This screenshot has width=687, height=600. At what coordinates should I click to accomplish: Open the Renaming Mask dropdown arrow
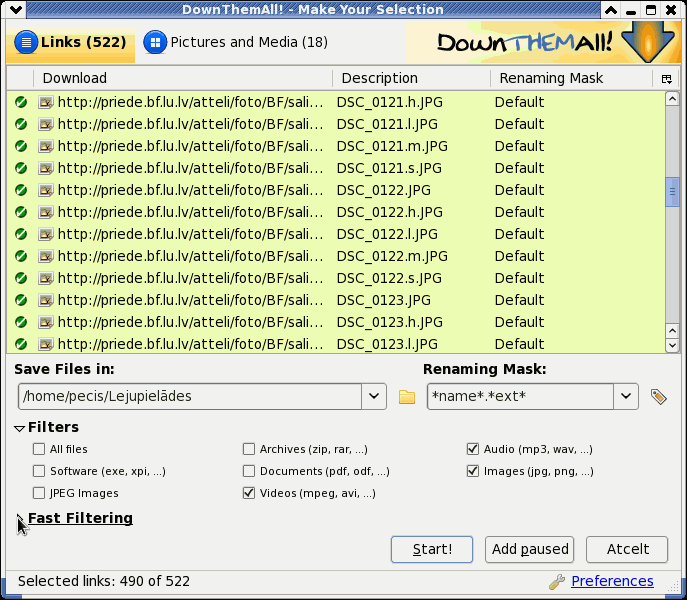pyautogui.click(x=626, y=397)
